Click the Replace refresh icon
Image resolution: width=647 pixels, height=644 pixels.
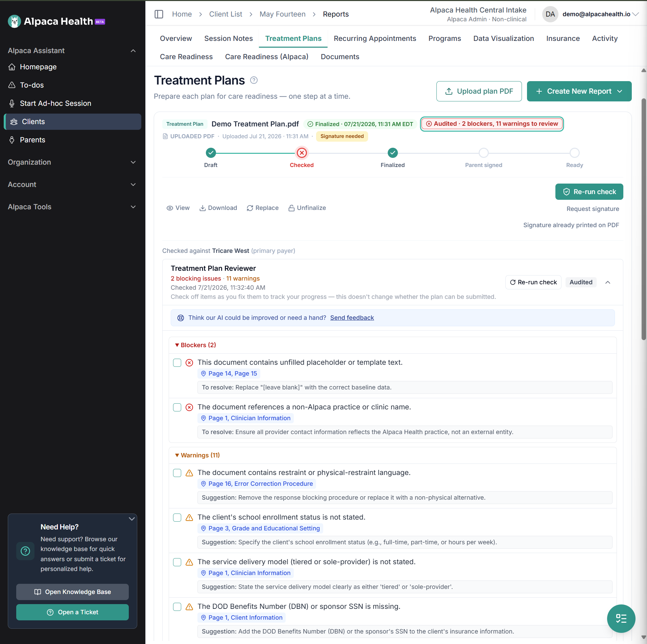[x=250, y=208]
